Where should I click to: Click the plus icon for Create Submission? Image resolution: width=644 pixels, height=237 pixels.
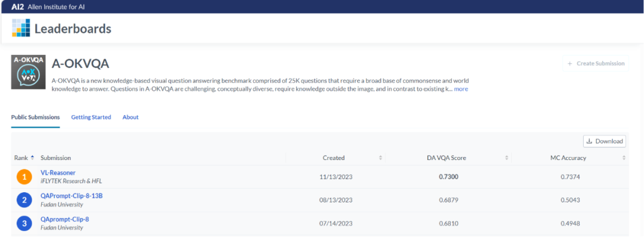click(x=569, y=64)
